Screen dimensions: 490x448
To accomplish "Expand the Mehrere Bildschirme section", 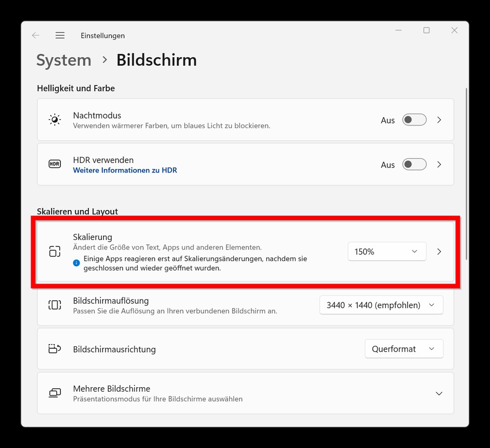I will pyautogui.click(x=439, y=394).
